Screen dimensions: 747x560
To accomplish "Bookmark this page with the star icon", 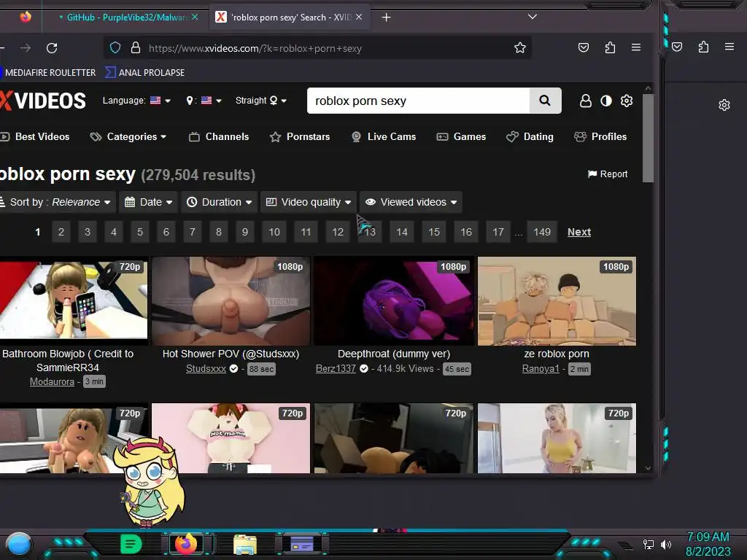I will pyautogui.click(x=519, y=47).
